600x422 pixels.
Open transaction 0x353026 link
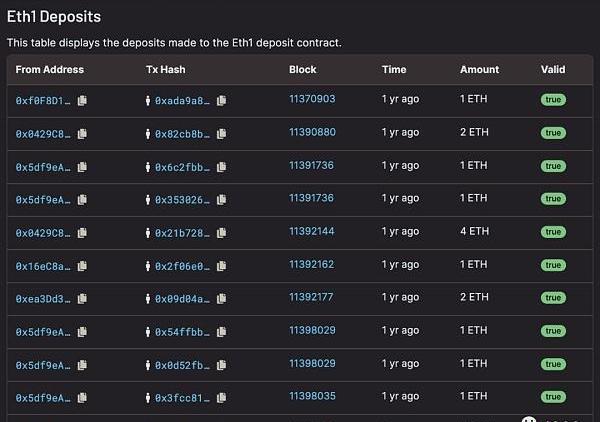[182, 200]
